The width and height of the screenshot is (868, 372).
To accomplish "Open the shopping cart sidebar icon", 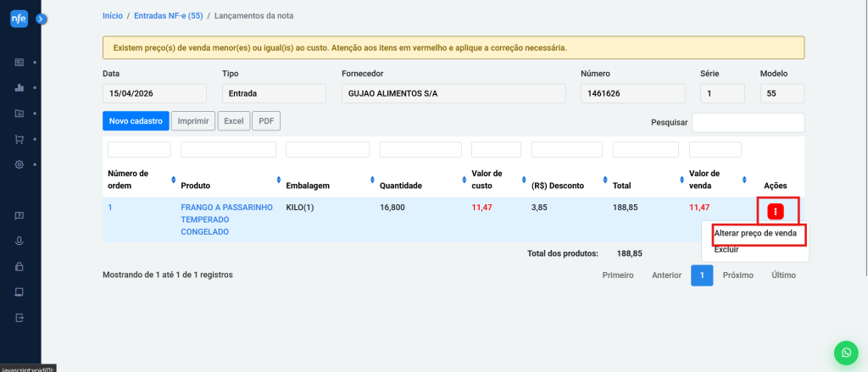I will [x=19, y=139].
